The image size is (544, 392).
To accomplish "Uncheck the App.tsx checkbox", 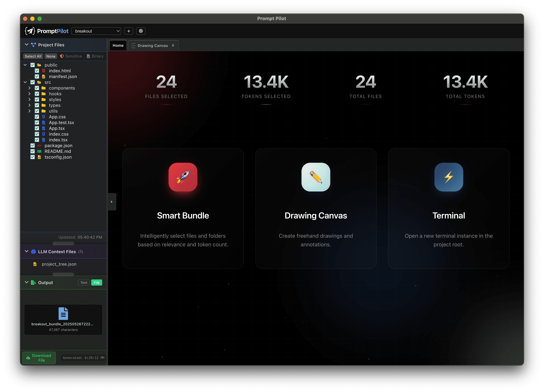I will [37, 128].
